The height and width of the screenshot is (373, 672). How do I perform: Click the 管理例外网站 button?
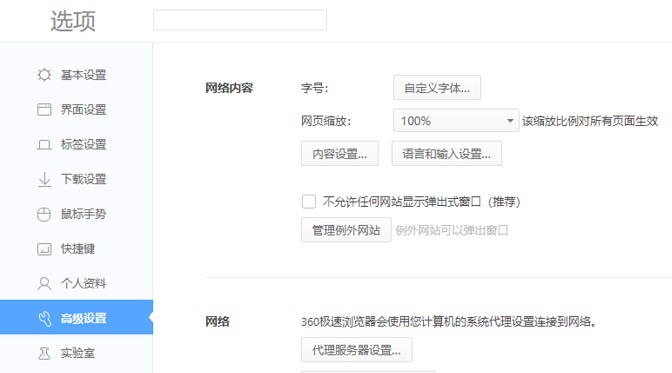click(x=346, y=230)
